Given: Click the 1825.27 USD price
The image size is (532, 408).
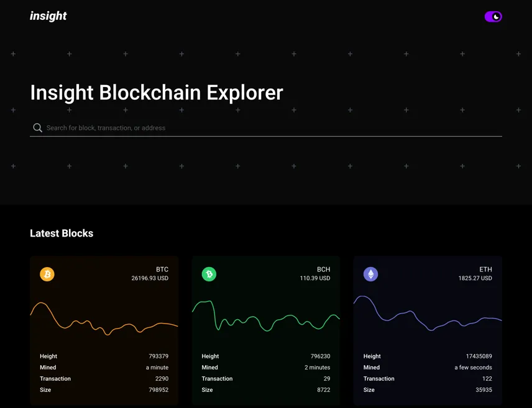Looking at the screenshot, I should 475,278.
